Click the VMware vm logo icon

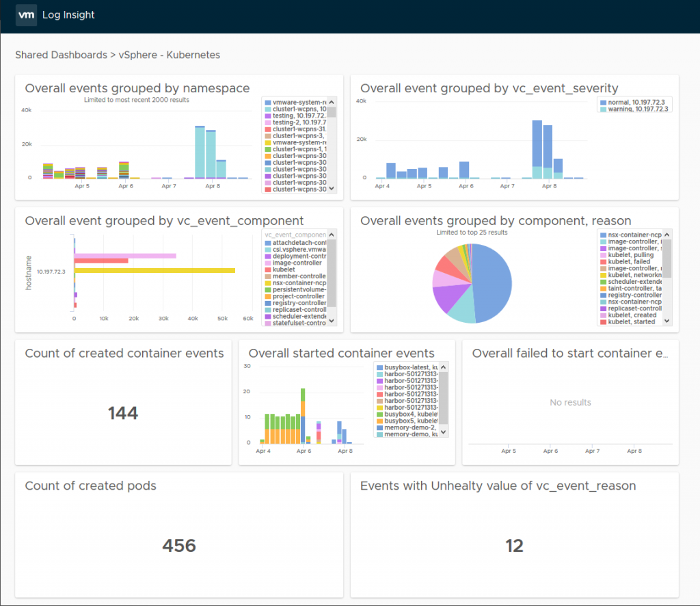point(26,14)
